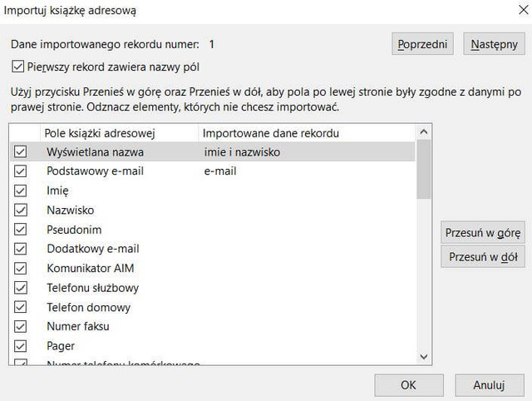The width and height of the screenshot is (532, 401).
Task: Select the 'Numer faksu' row
Action: coord(213,326)
